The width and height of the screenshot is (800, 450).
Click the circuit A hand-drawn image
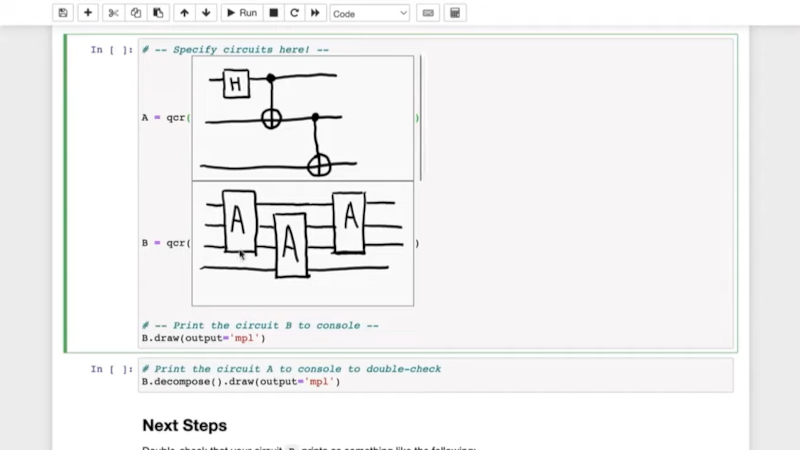[x=302, y=118]
